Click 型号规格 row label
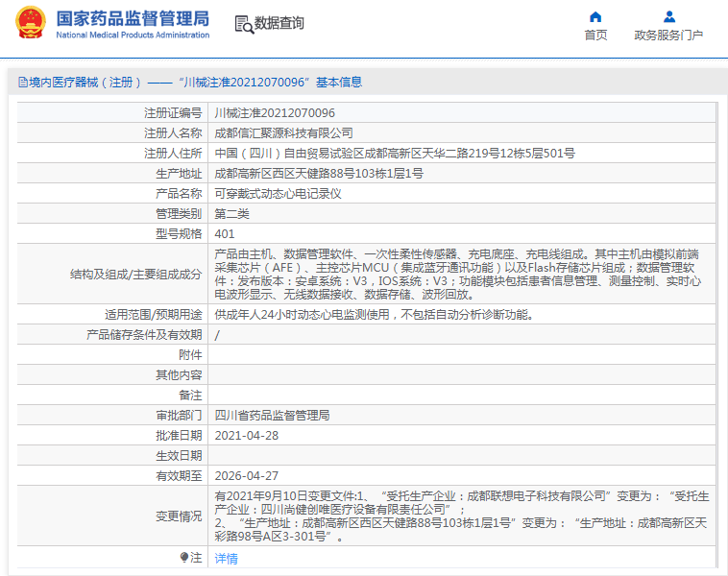The image size is (728, 576). pos(179,234)
